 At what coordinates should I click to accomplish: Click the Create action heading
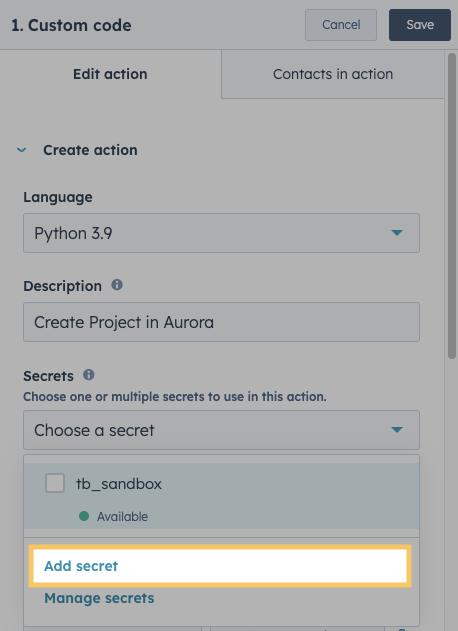click(x=90, y=150)
